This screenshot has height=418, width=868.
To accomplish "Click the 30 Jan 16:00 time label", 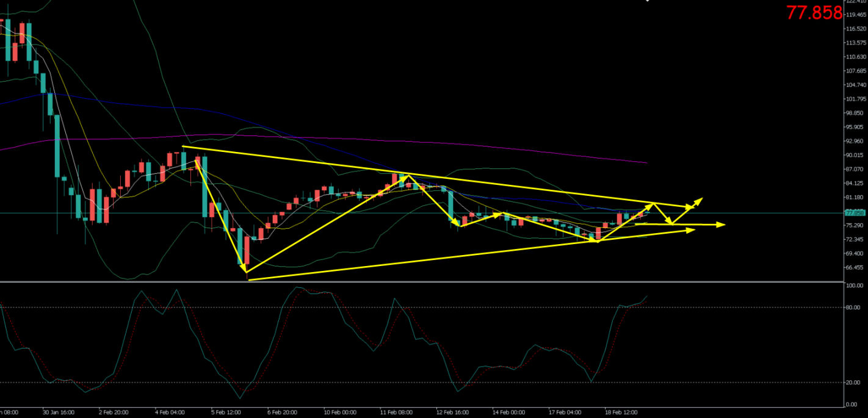I will click(x=59, y=413).
